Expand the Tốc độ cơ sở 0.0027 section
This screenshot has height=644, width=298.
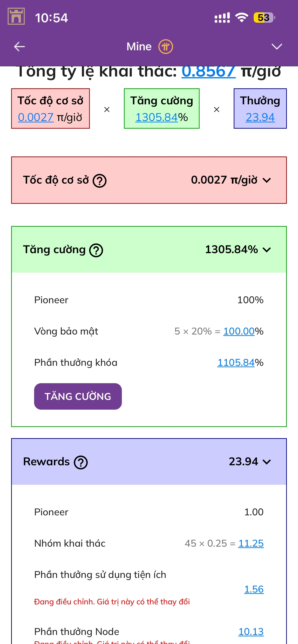coord(267,180)
